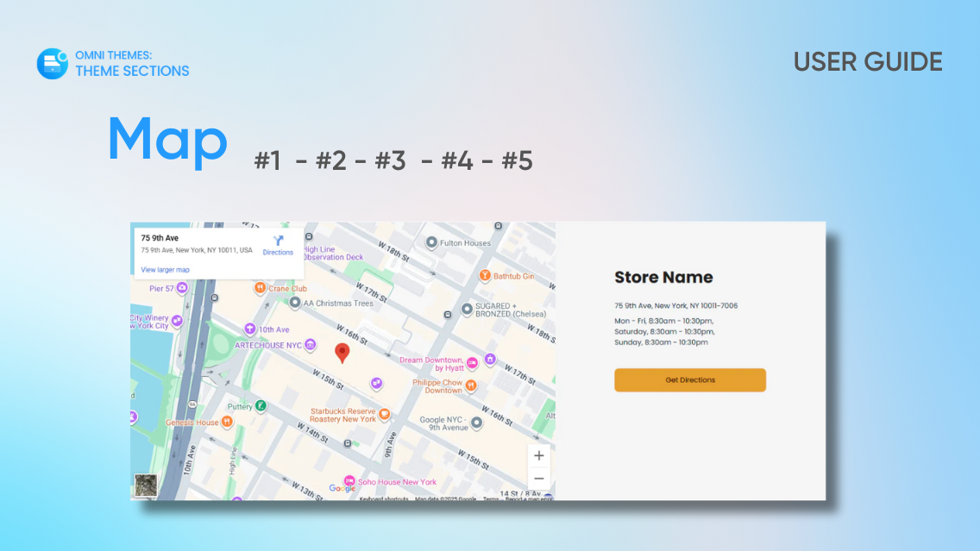The image size is (980, 551).
Task: Click the '#5' section label
Action: (x=518, y=160)
